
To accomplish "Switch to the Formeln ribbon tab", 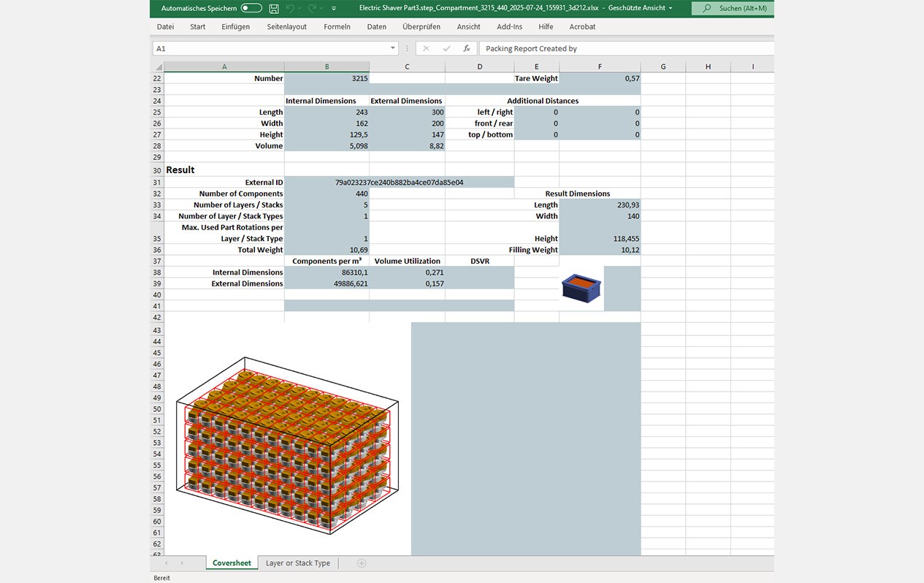I will (x=337, y=26).
